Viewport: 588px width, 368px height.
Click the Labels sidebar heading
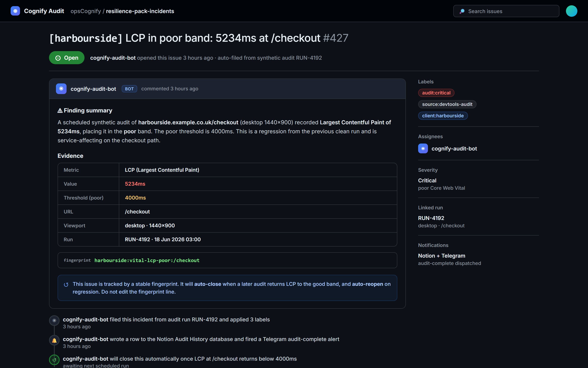[426, 82]
